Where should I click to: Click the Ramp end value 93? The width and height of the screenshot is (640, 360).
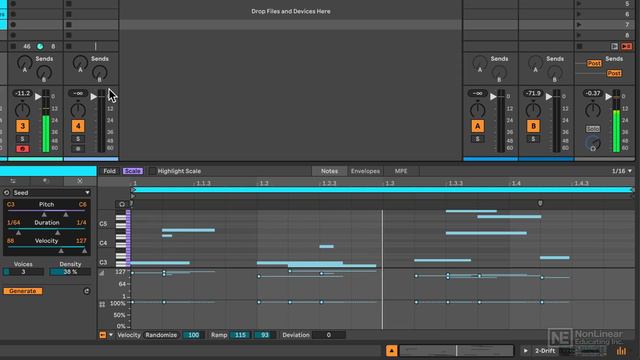click(x=265, y=335)
